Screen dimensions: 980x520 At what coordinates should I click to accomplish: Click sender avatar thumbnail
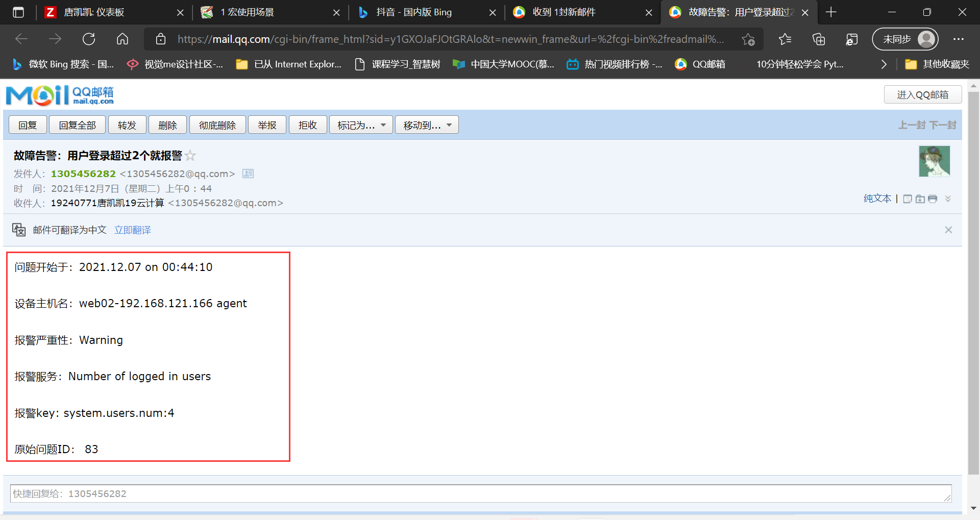tap(935, 161)
